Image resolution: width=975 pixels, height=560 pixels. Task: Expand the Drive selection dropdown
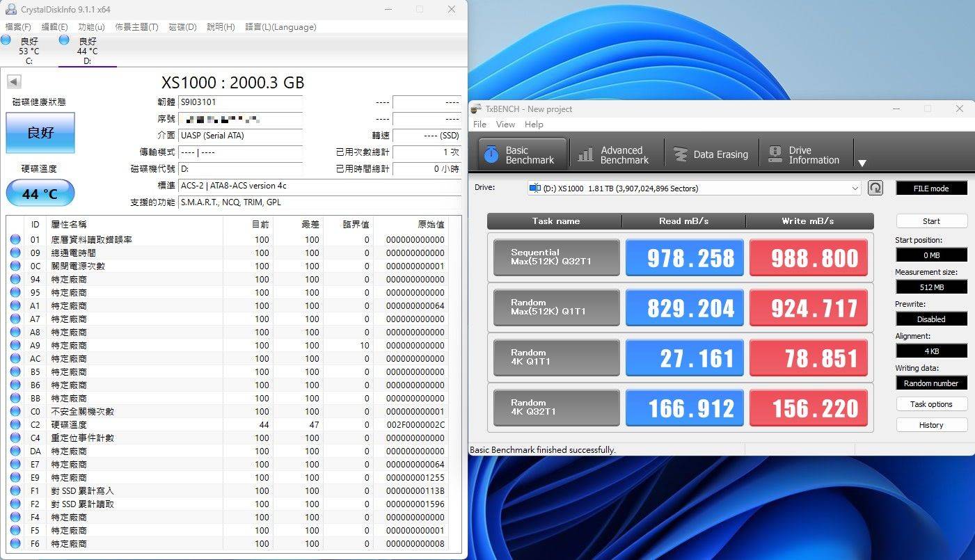(x=855, y=189)
